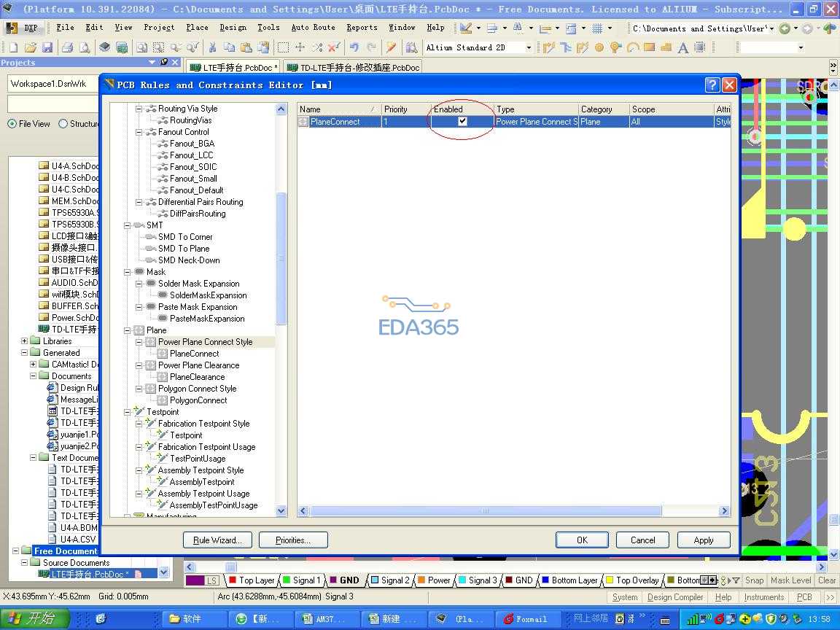840x630 pixels.
Task: Switch to the LTE手持台.PcbDoc tab
Action: (x=234, y=68)
